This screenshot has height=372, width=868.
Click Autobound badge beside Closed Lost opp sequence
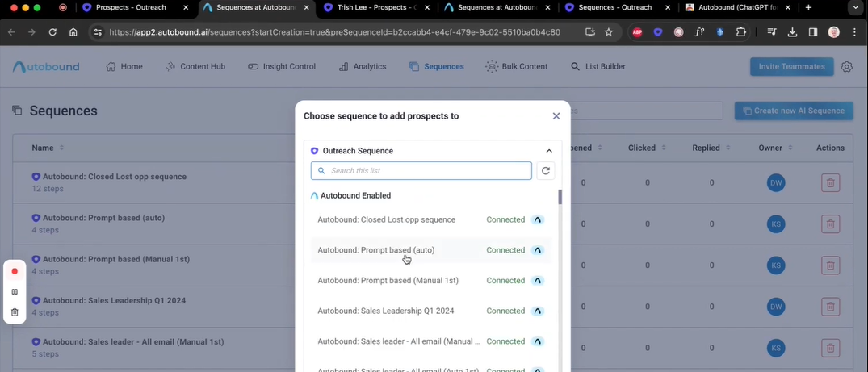537,219
